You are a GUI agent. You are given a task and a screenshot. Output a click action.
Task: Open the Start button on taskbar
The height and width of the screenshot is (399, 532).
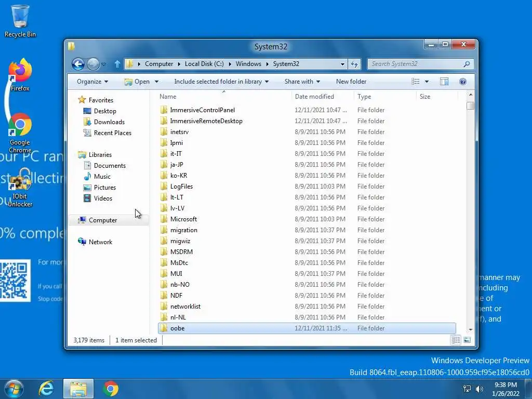(14, 389)
